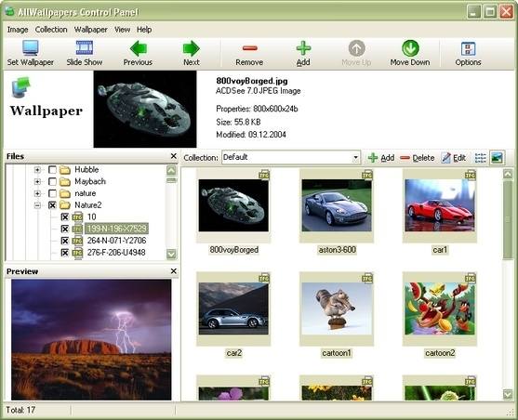Click the Maybach folder icon
This screenshot has width=518, height=420.
[x=65, y=181]
